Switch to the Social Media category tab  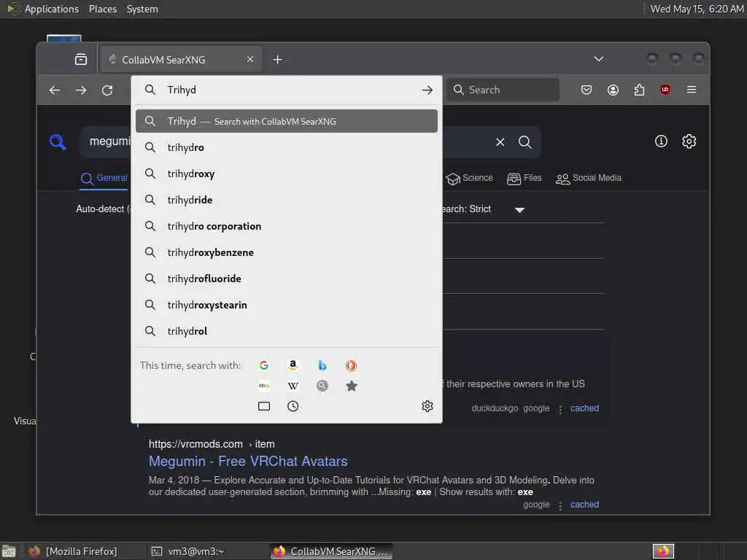pyautogui.click(x=589, y=178)
